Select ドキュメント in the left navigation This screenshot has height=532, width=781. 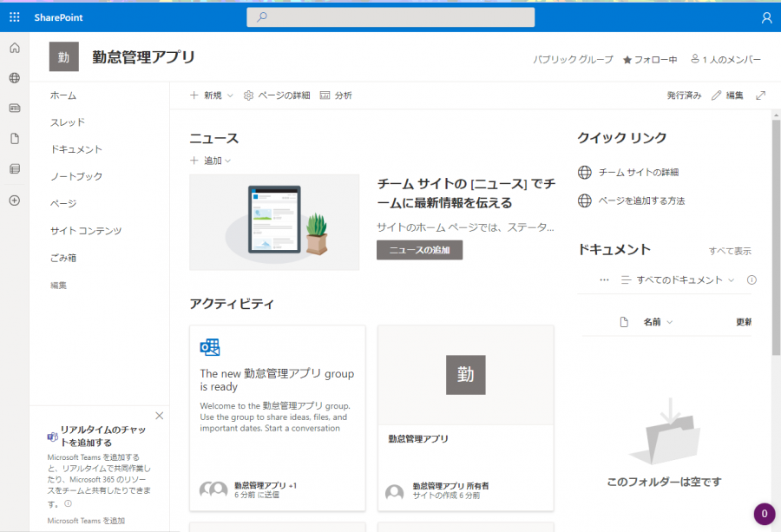click(x=76, y=149)
